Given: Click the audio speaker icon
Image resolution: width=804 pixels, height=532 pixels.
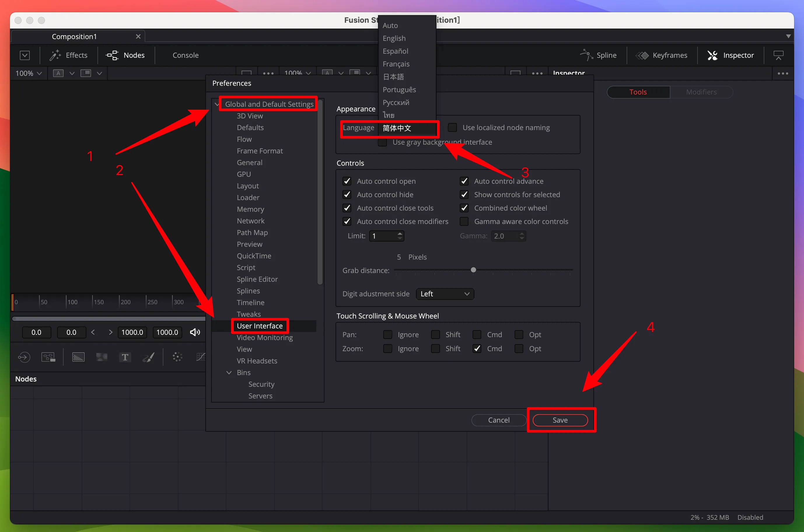Looking at the screenshot, I should click(x=195, y=332).
